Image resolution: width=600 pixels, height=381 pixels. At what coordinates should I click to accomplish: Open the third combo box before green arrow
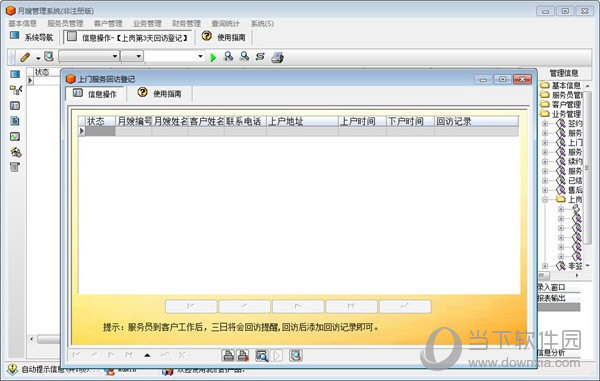(174, 57)
